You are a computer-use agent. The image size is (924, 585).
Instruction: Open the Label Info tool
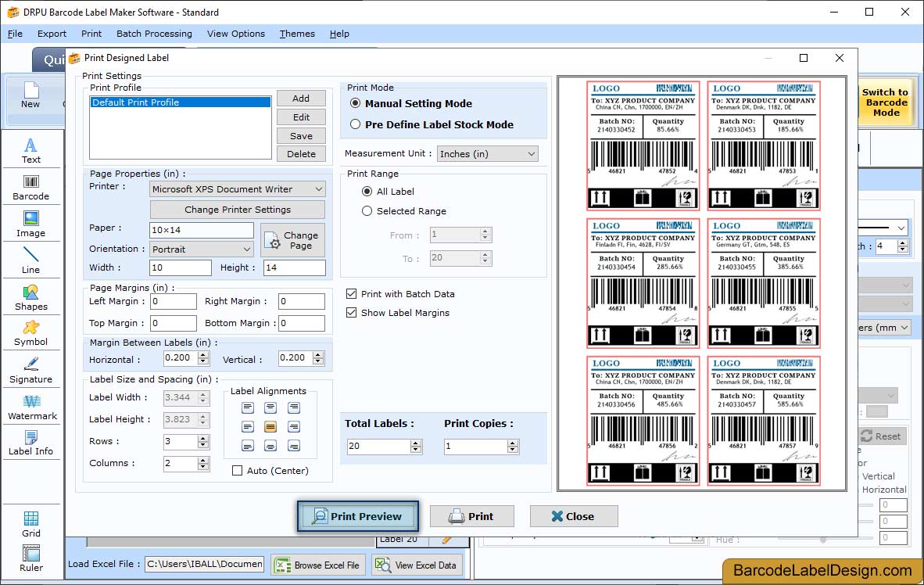[x=30, y=443]
